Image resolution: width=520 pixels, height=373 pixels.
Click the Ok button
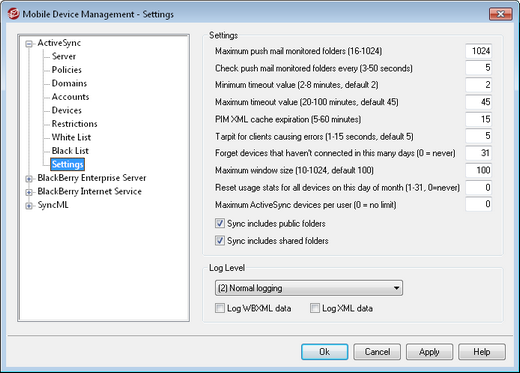pos(325,352)
